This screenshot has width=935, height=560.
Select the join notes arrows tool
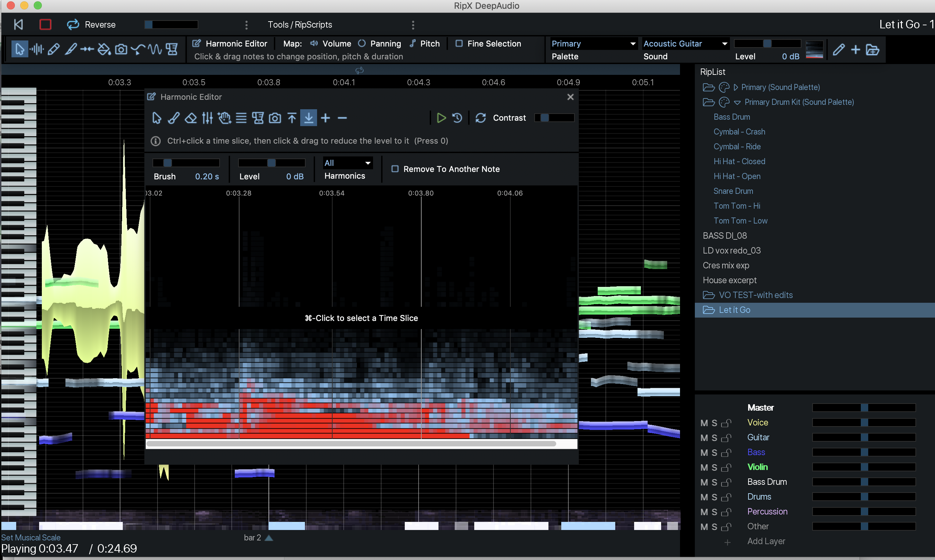[x=87, y=50]
